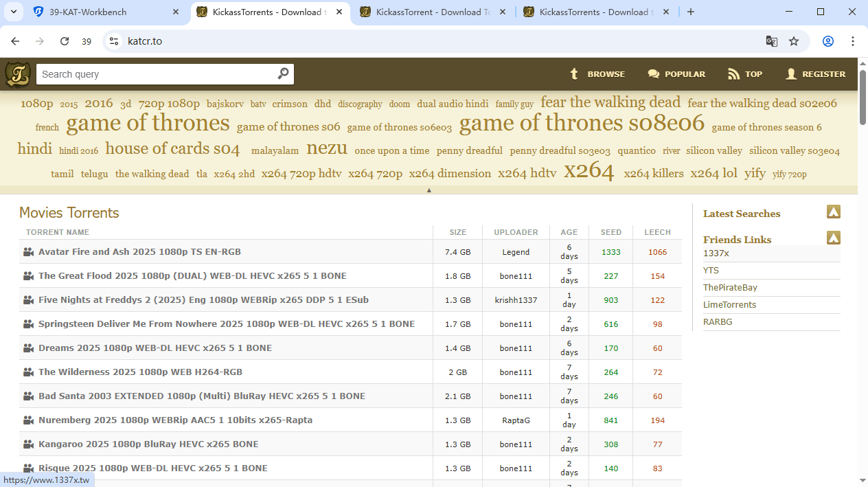Click uploader krishh1337
The image size is (868, 487).
516,300
